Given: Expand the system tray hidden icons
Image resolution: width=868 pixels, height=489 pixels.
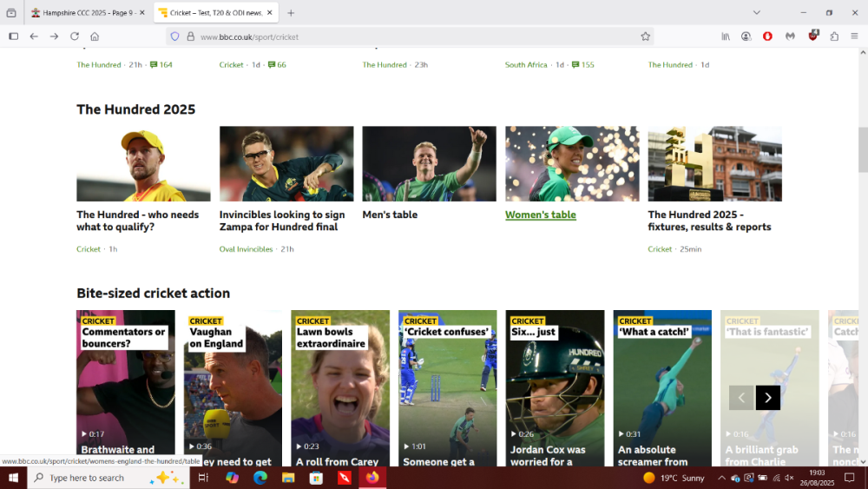Looking at the screenshot, I should (721, 478).
